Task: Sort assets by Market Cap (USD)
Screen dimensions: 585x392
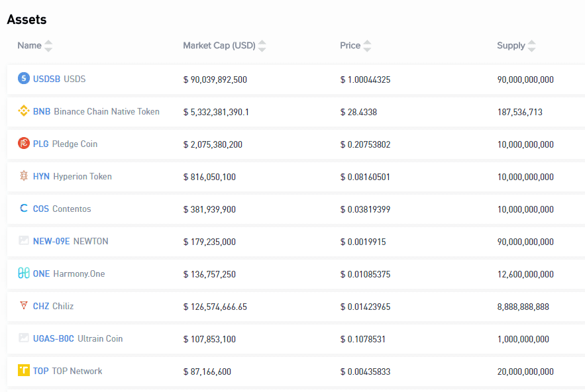Action: tap(262, 46)
